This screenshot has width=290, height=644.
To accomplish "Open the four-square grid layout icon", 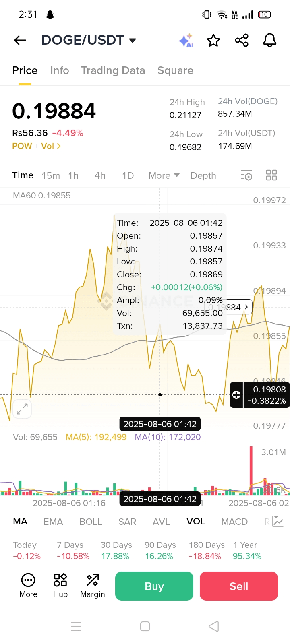I will pyautogui.click(x=271, y=175).
